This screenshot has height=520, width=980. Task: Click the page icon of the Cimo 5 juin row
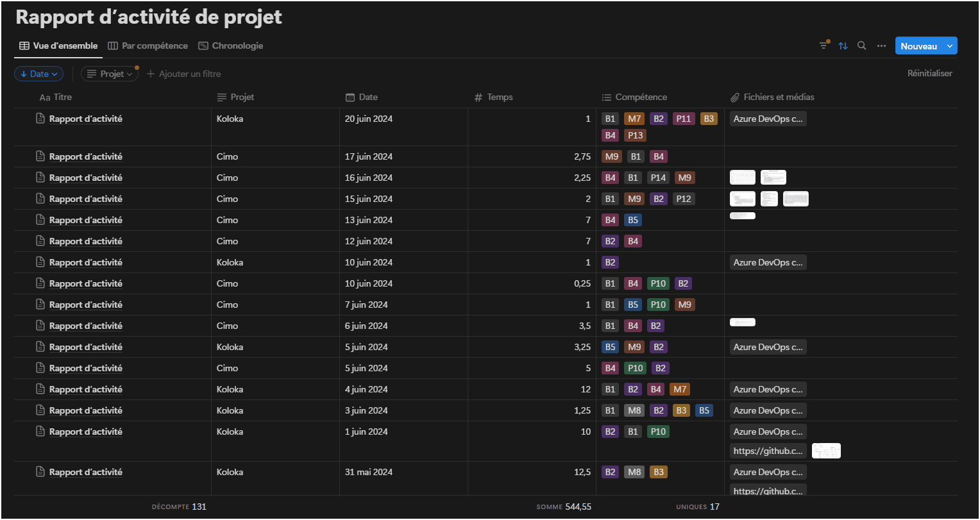click(40, 368)
